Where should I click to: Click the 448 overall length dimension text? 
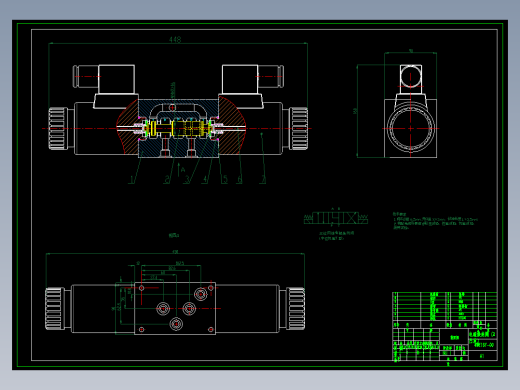pos(175,39)
